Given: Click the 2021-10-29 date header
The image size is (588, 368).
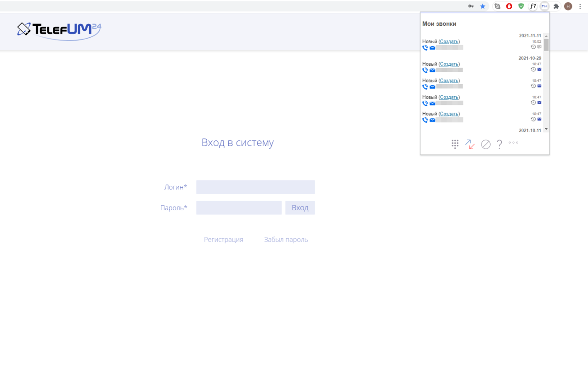Looking at the screenshot, I should click(x=530, y=58).
